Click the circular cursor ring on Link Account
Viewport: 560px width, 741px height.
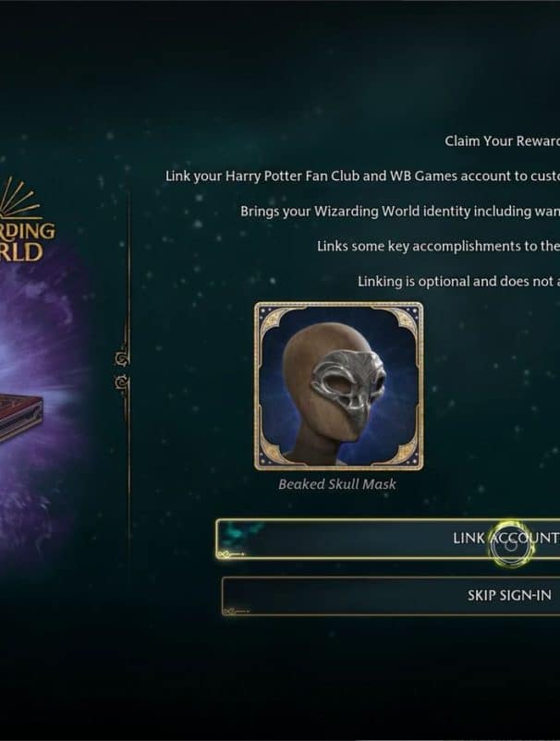click(510, 544)
